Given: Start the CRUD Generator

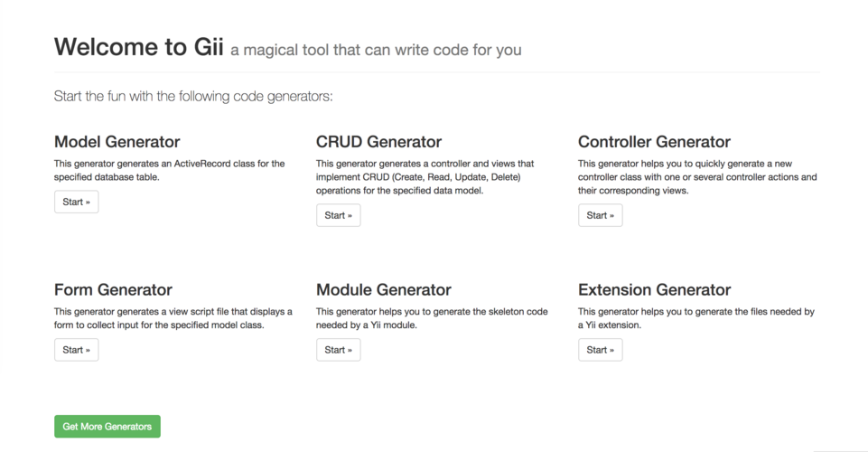Looking at the screenshot, I should tap(338, 215).
